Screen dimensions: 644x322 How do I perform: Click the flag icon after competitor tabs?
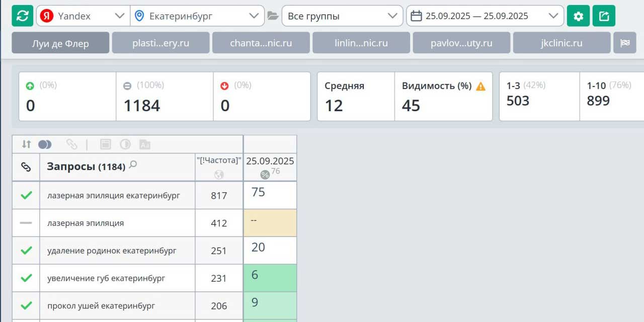coord(625,43)
